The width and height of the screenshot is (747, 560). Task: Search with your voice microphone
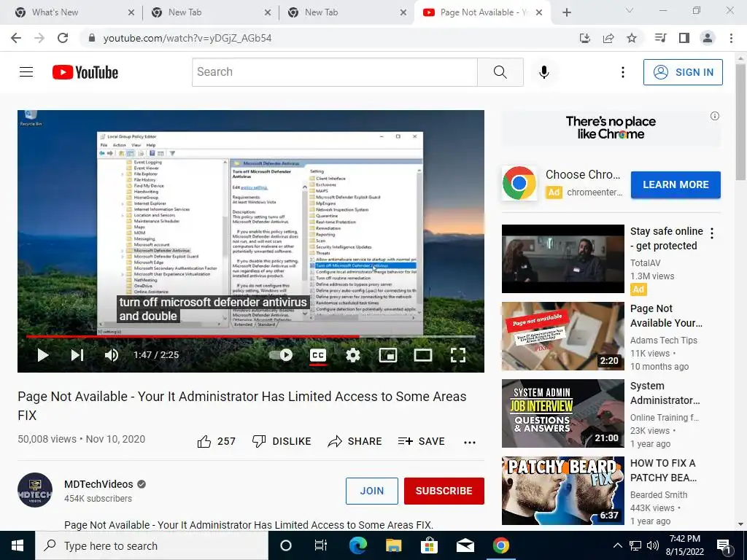543,72
